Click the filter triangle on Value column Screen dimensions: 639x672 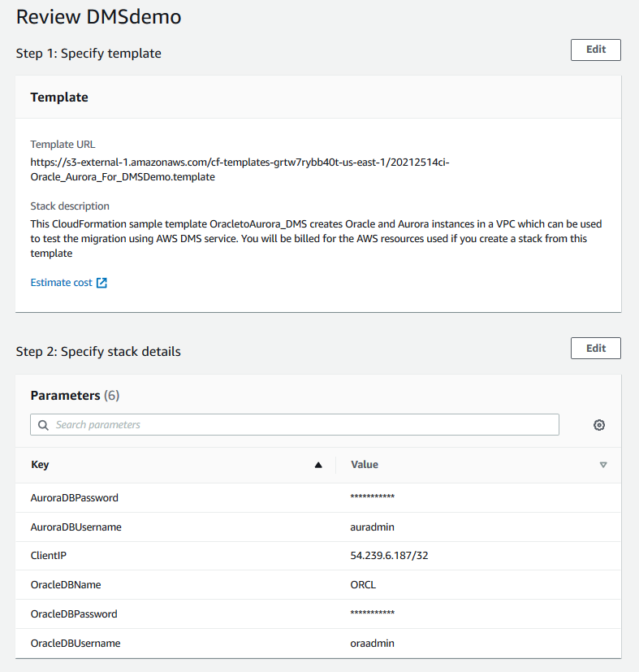(x=603, y=464)
